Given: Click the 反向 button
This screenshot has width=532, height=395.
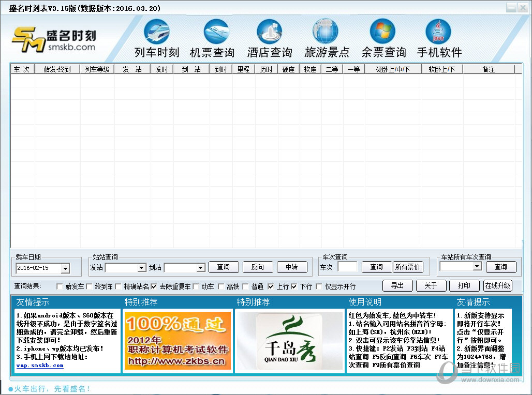Looking at the screenshot, I should point(258,267).
